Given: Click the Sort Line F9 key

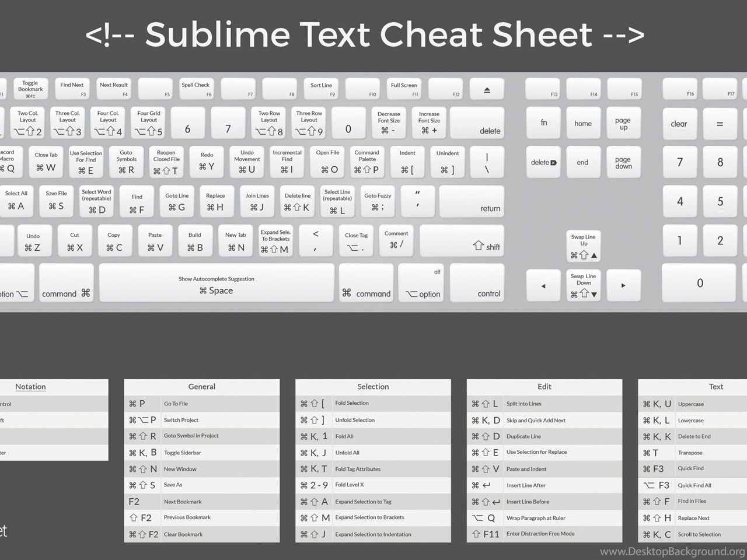Looking at the screenshot, I should tap(321, 89).
